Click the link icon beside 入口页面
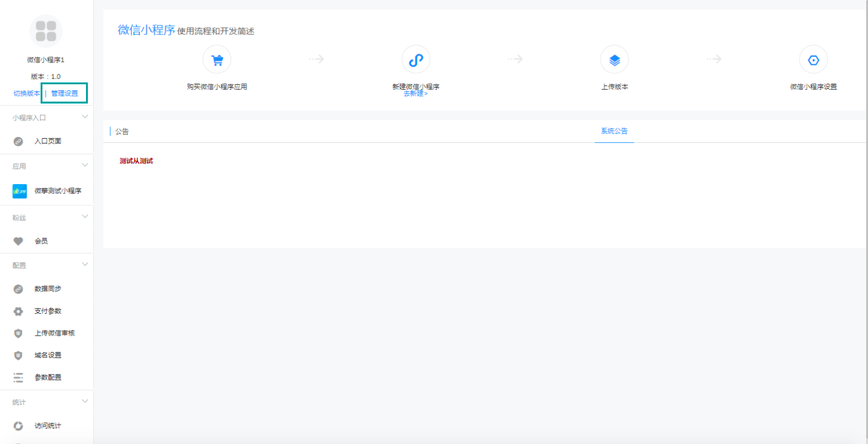The image size is (868, 444). pos(18,141)
